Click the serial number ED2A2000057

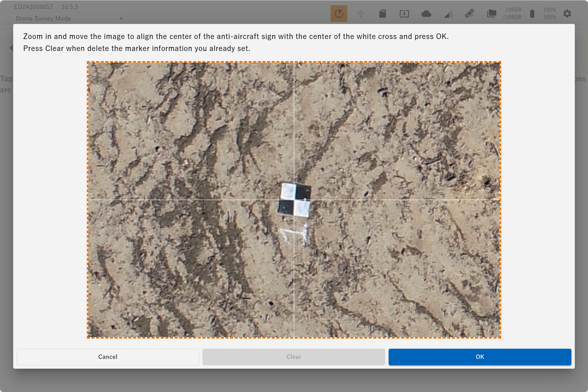click(34, 7)
